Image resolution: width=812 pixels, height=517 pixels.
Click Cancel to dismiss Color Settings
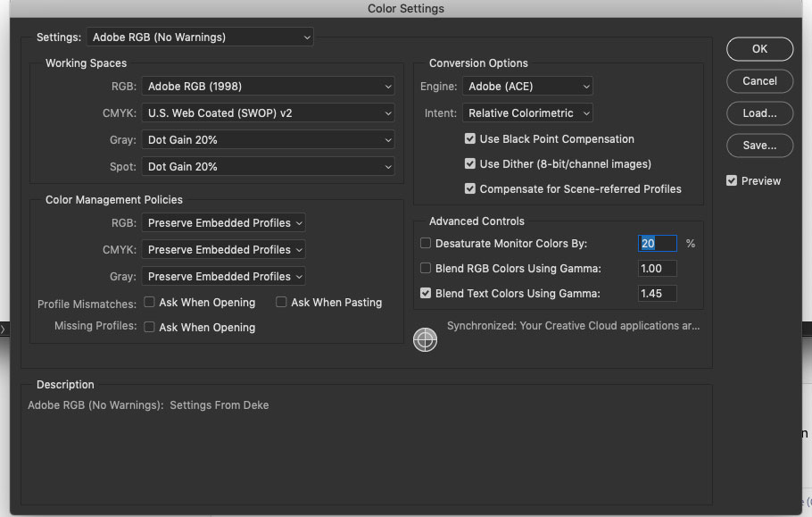point(759,81)
